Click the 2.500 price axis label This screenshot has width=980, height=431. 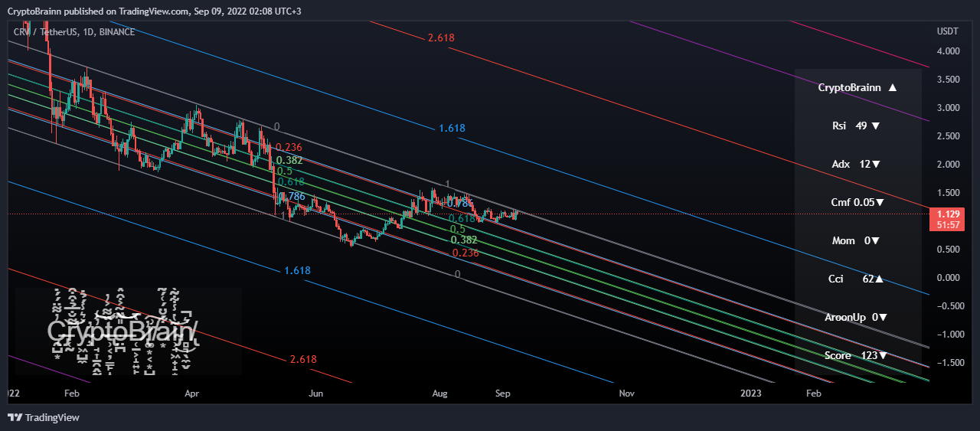point(948,136)
